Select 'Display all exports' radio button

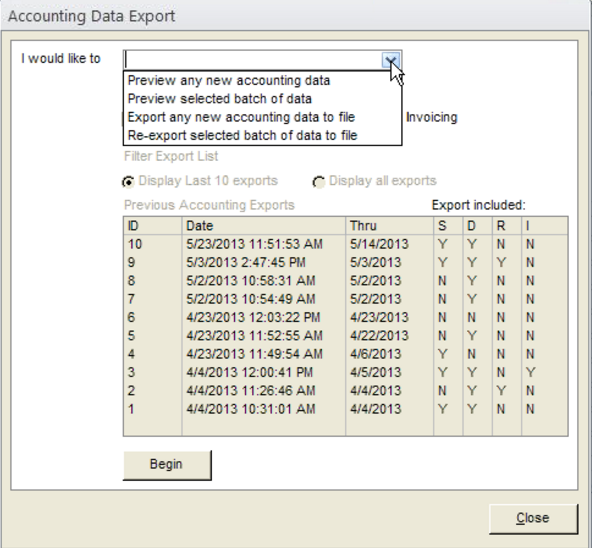click(318, 182)
